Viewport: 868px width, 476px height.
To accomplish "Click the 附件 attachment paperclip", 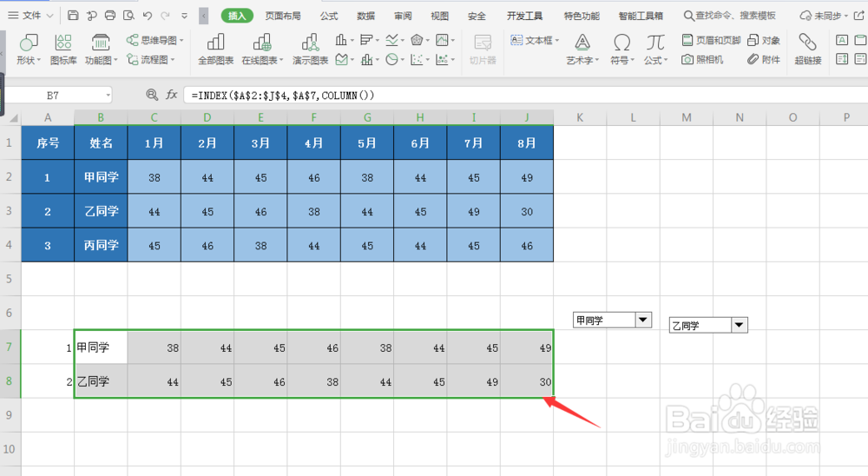I will [x=764, y=59].
